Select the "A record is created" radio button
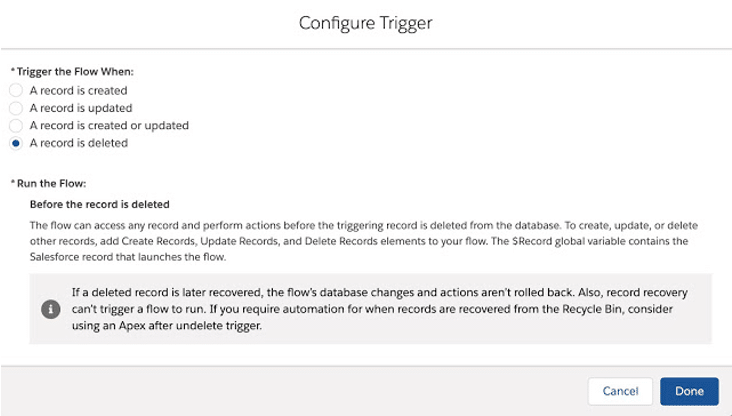 tap(16, 90)
